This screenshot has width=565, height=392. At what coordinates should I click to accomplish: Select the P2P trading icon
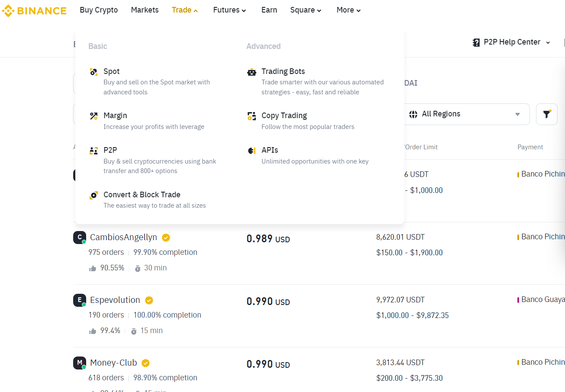pos(94,150)
